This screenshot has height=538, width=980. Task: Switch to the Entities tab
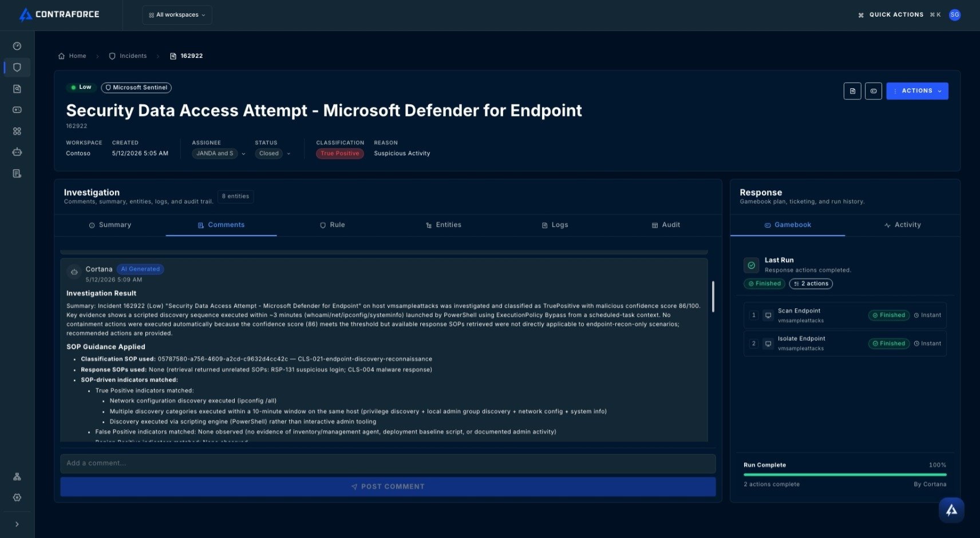pyautogui.click(x=444, y=225)
